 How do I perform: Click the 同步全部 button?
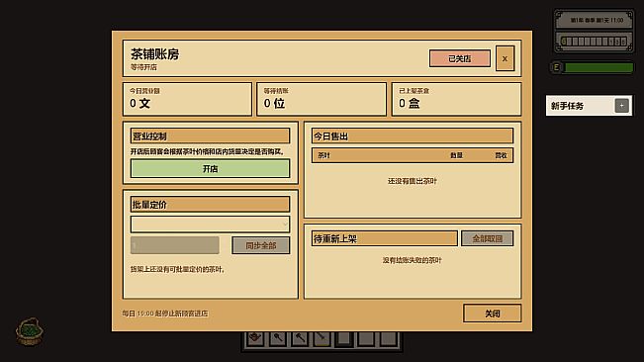(261, 245)
